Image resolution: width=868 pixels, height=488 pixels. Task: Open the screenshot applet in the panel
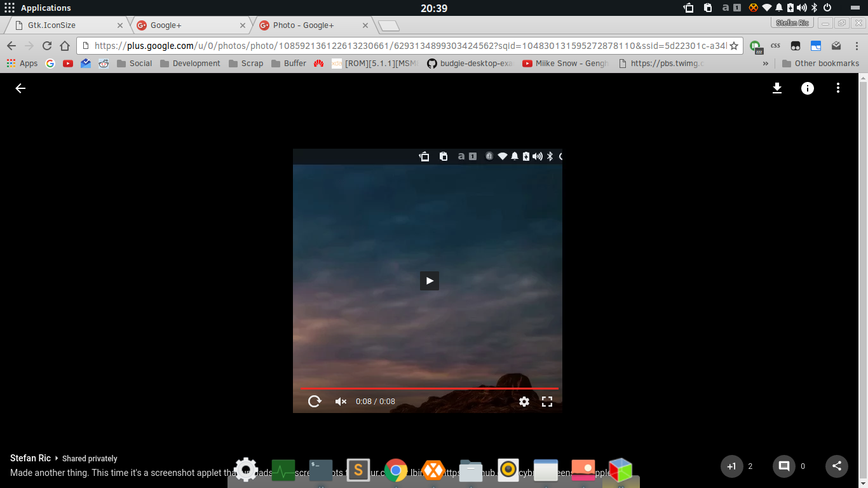[x=689, y=8]
